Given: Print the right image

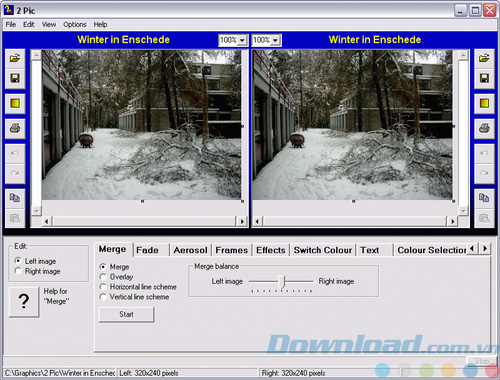Looking at the screenshot, I should pos(484,128).
